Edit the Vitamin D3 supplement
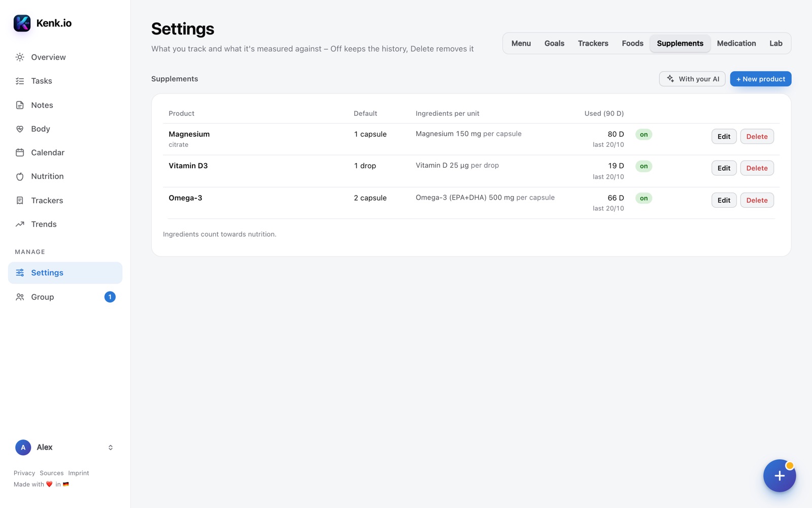Image resolution: width=812 pixels, height=508 pixels. 724,168
